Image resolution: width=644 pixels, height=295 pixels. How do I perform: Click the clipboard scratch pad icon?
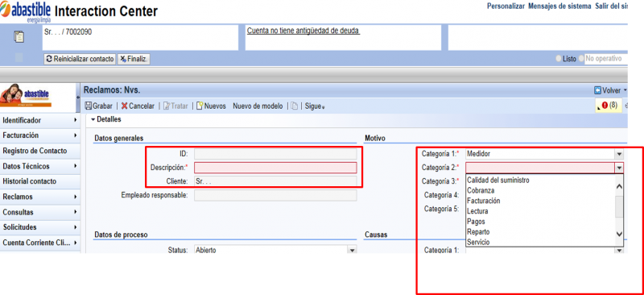19,37
